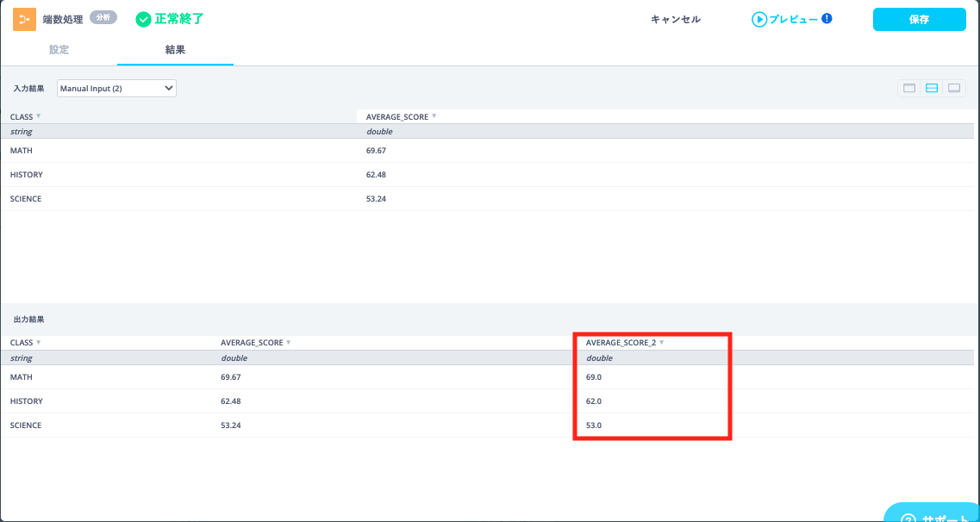Open output CLASS column filter arrow

click(39, 343)
